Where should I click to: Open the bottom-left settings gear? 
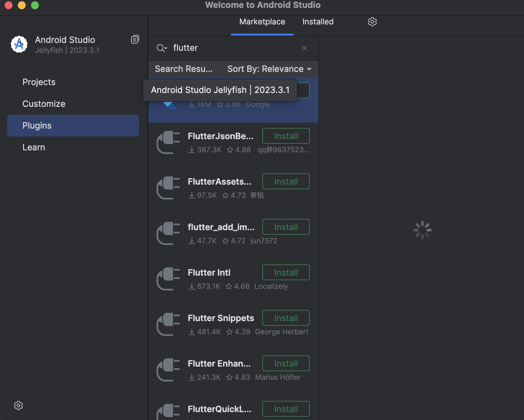[18, 405]
